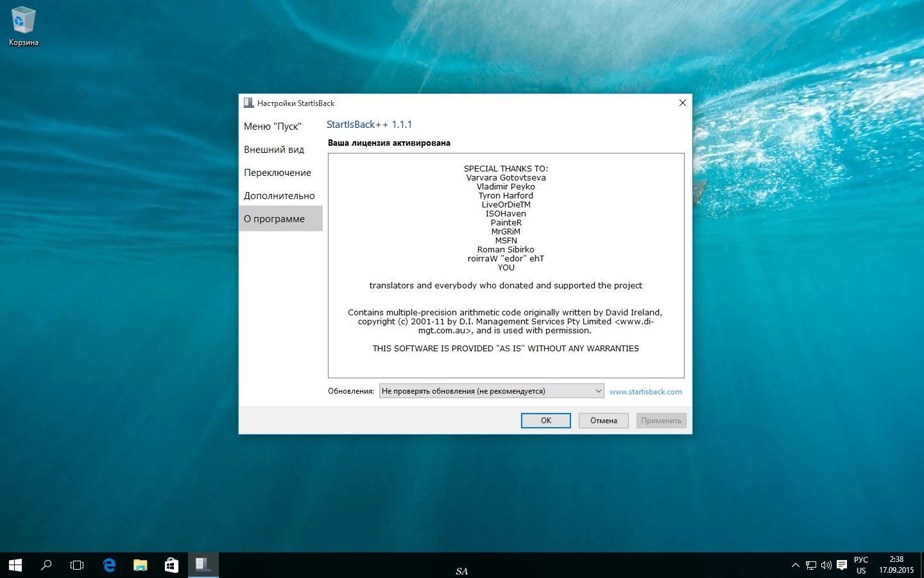The image size is (924, 578).
Task: Launch Microsoft Edge from taskbar
Action: pos(109,565)
